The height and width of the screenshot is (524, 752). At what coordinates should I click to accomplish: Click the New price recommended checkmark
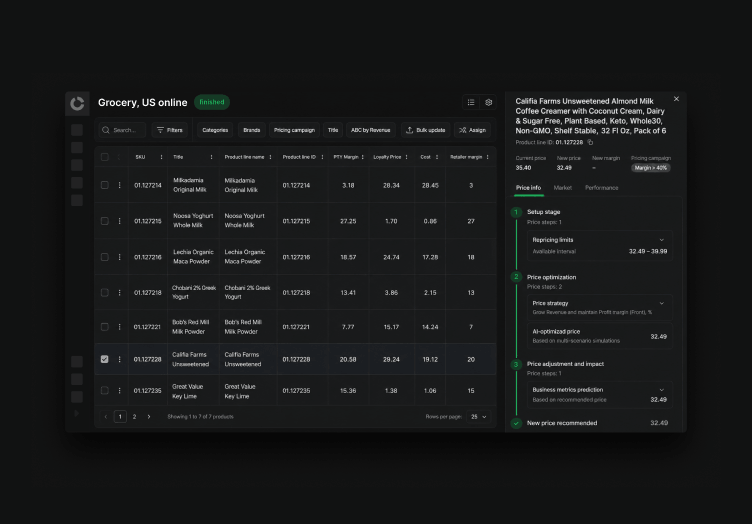tap(516, 423)
